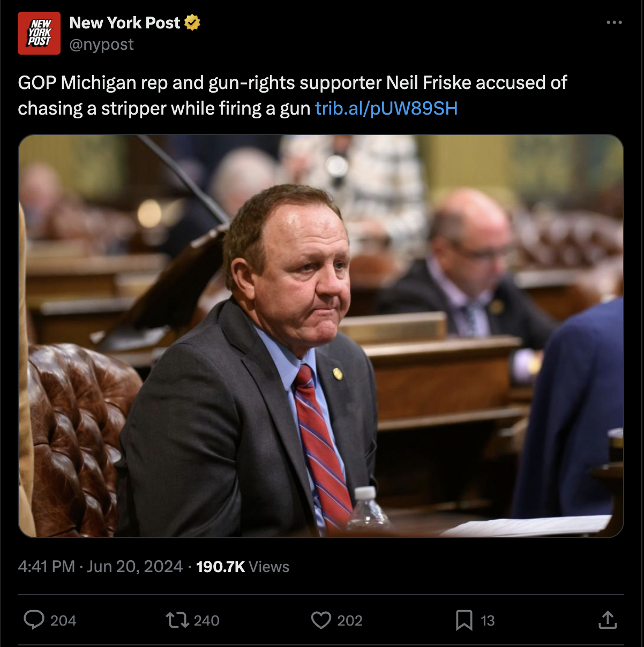Screen dimensions: 644x647
Task: Click the 4:41 PM timestamp
Action: 47,567
